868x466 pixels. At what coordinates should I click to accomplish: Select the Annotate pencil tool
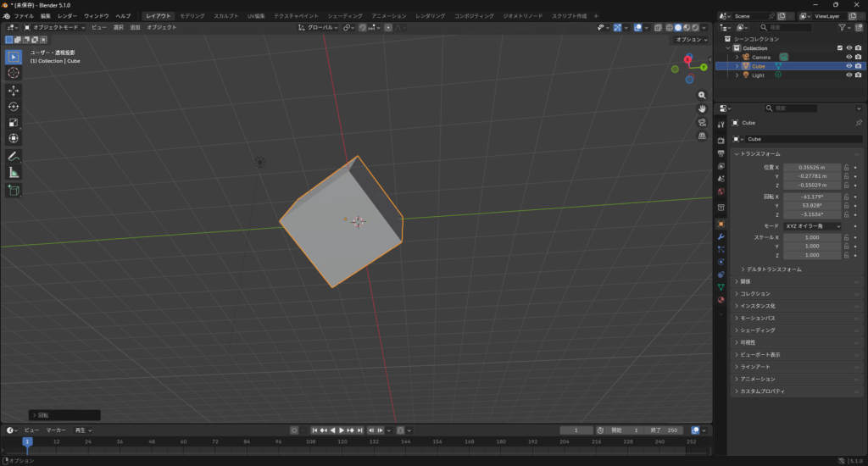14,157
